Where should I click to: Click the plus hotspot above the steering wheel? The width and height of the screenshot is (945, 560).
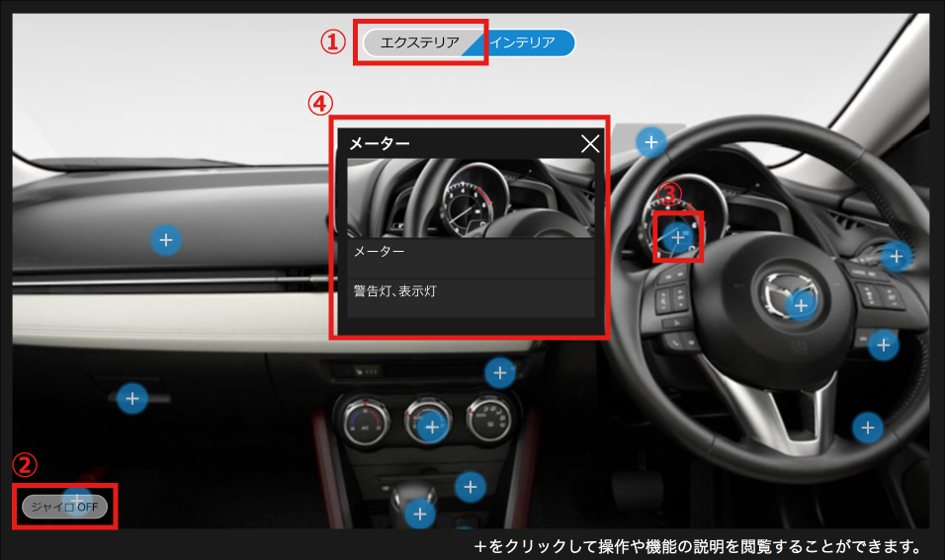(x=650, y=143)
